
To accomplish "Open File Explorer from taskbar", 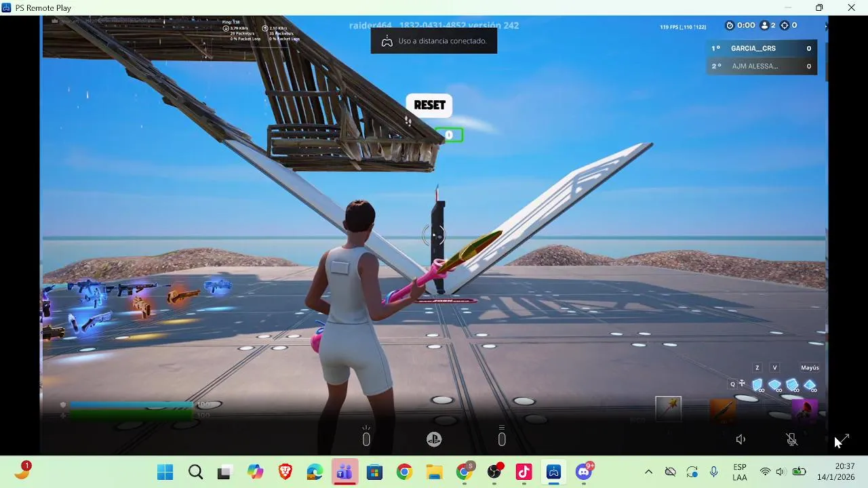I will tap(434, 472).
